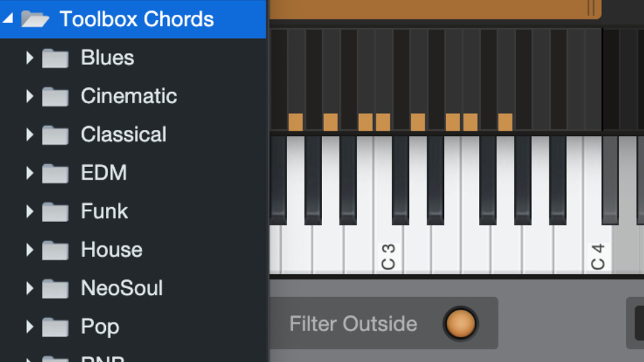Viewport: 644px width, 362px height.
Task: Click the Blues folder icon
Action: coord(55,58)
